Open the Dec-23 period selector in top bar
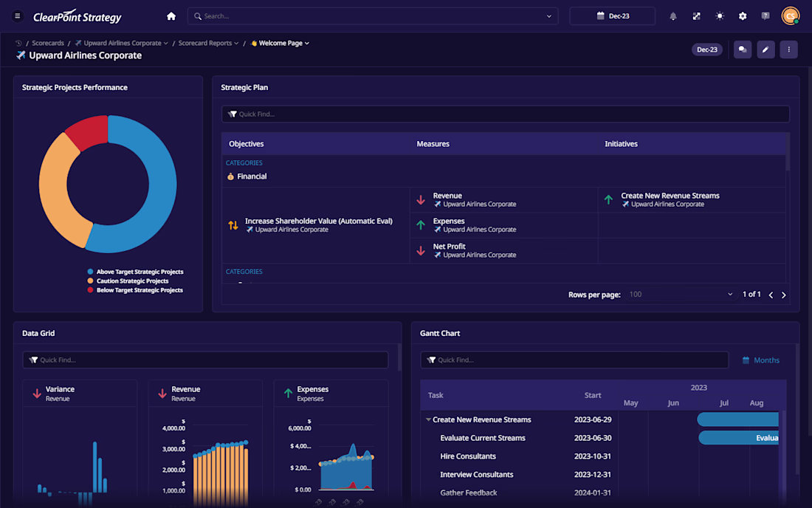The height and width of the screenshot is (508, 812). (612, 16)
